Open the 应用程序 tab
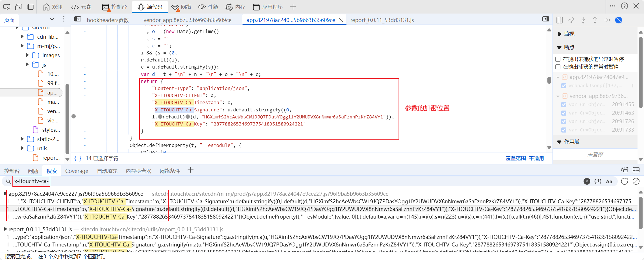644x260 pixels. click(x=268, y=7)
